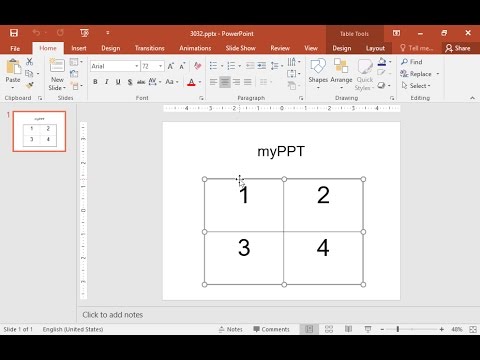Copy selection with the Copy icon
480x360 pixels.
[x=29, y=73]
